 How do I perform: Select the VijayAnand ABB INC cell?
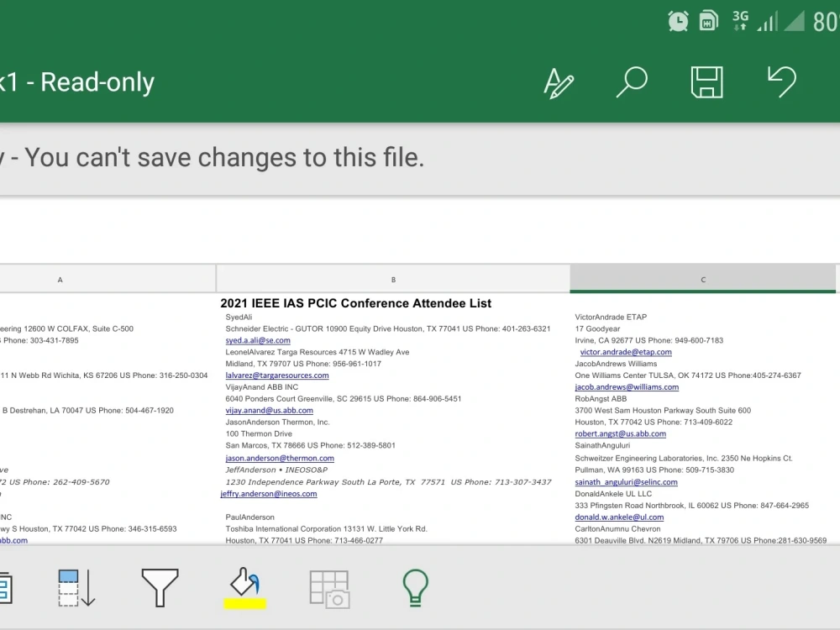(262, 386)
